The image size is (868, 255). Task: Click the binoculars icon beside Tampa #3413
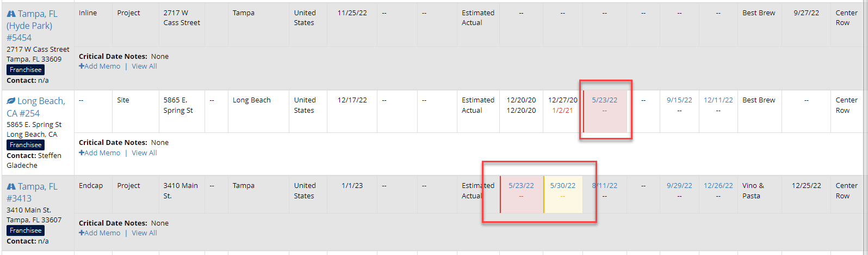[x=11, y=186]
